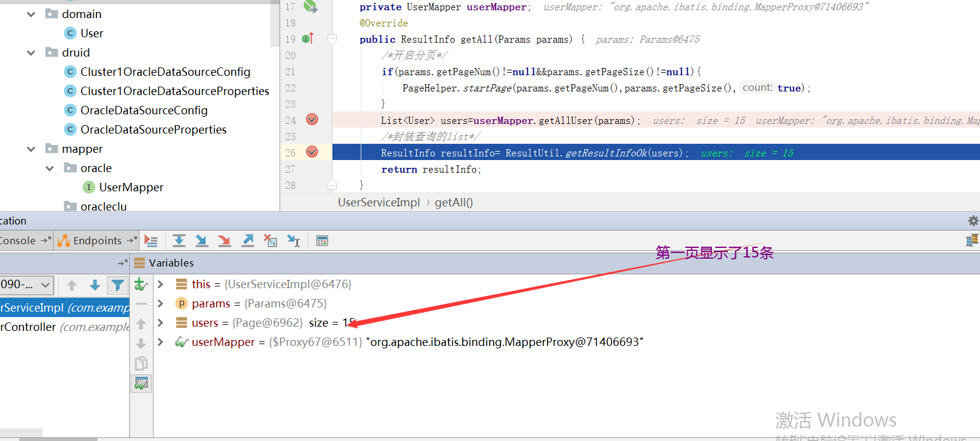The height and width of the screenshot is (441, 980).
Task: Expand the 'this' variable node
Action: pyautogui.click(x=161, y=284)
